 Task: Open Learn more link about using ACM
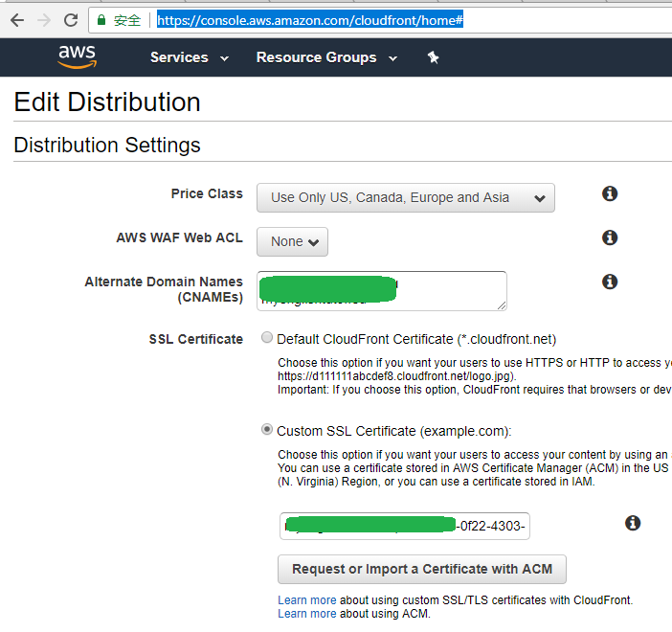[x=306, y=614]
